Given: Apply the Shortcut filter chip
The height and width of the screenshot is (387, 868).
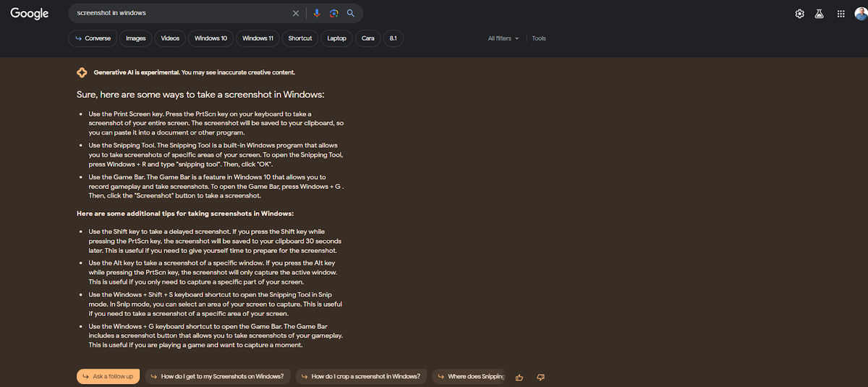Looking at the screenshot, I should click(x=300, y=38).
